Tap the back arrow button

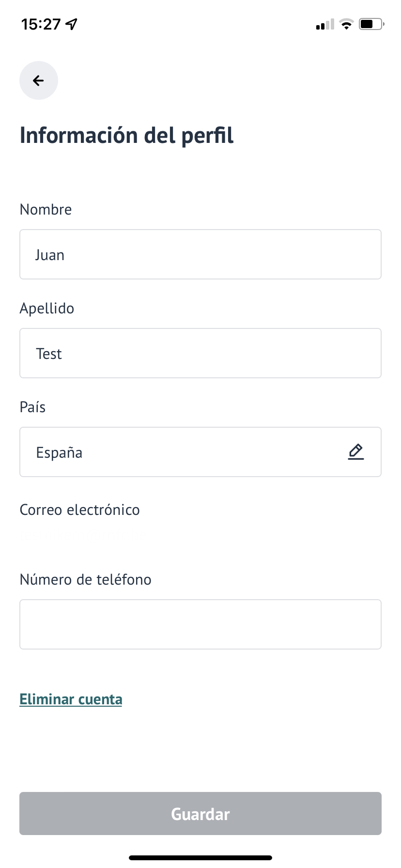tap(39, 80)
